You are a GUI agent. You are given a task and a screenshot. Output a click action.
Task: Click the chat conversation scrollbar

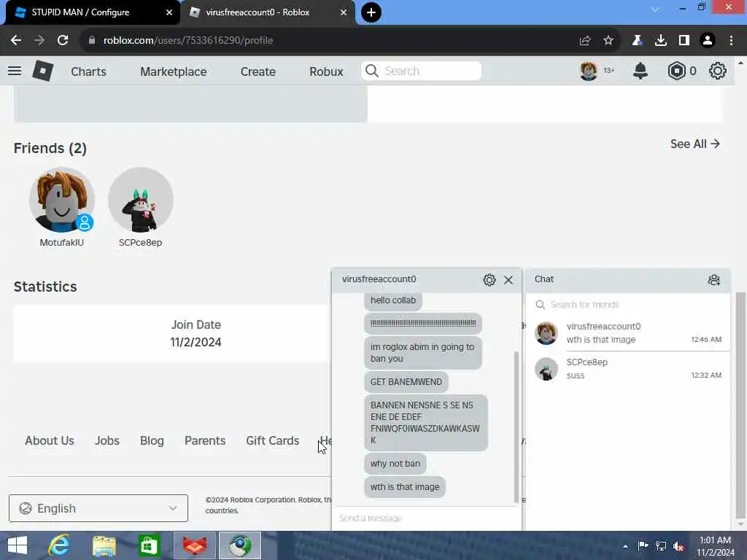point(516,426)
